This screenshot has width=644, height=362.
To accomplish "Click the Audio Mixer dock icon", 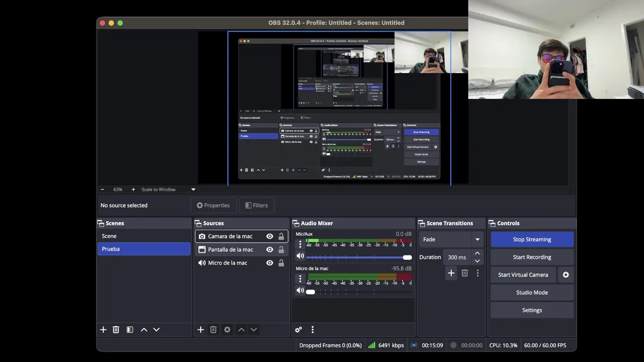I will click(296, 223).
